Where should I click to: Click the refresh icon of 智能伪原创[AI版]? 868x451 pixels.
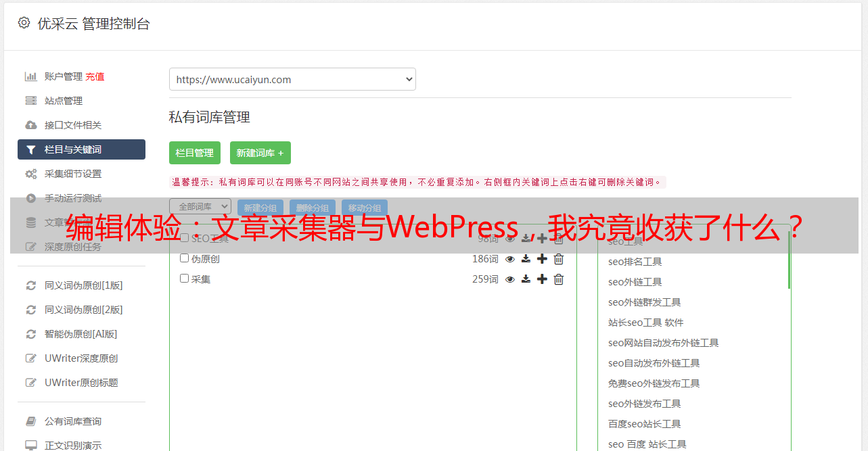click(30, 334)
